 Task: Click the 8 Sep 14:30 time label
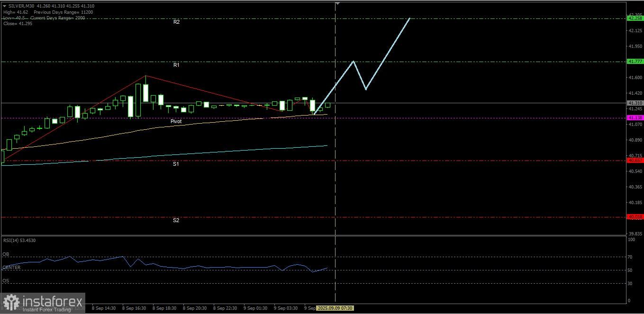pos(104,308)
